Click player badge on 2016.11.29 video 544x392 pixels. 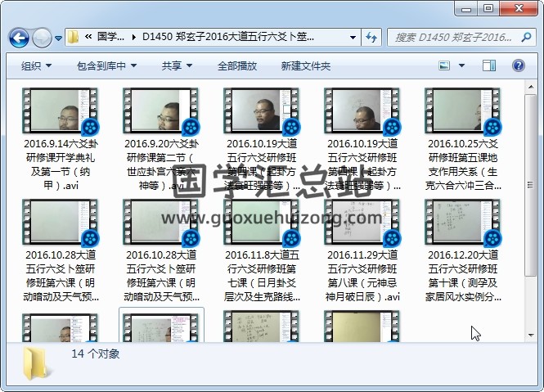click(x=392, y=238)
